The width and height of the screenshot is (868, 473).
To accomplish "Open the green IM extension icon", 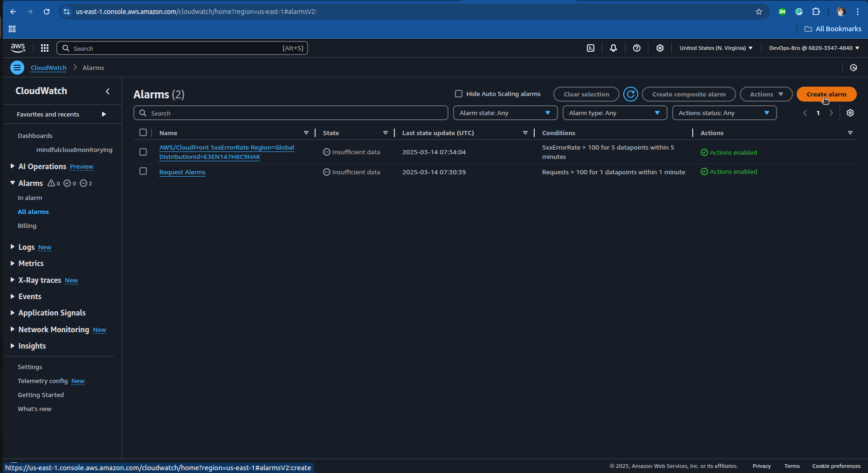I will [x=782, y=12].
